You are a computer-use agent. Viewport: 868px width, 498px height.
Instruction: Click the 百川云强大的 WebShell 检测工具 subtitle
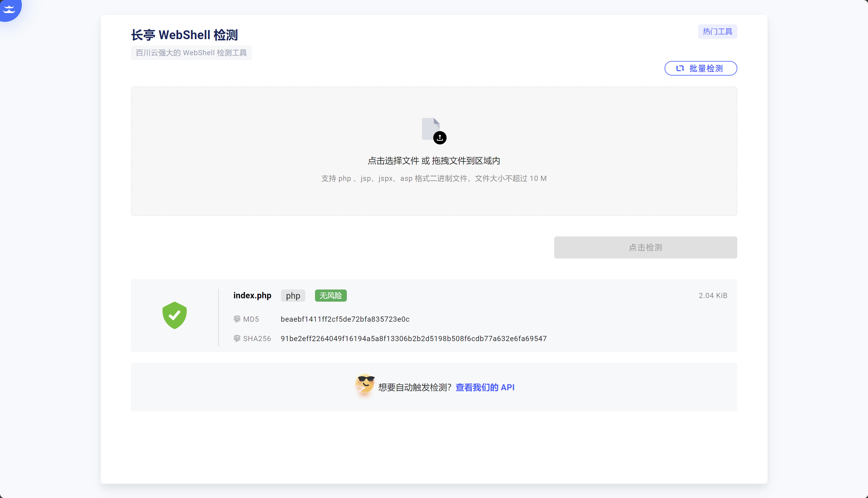tap(191, 53)
